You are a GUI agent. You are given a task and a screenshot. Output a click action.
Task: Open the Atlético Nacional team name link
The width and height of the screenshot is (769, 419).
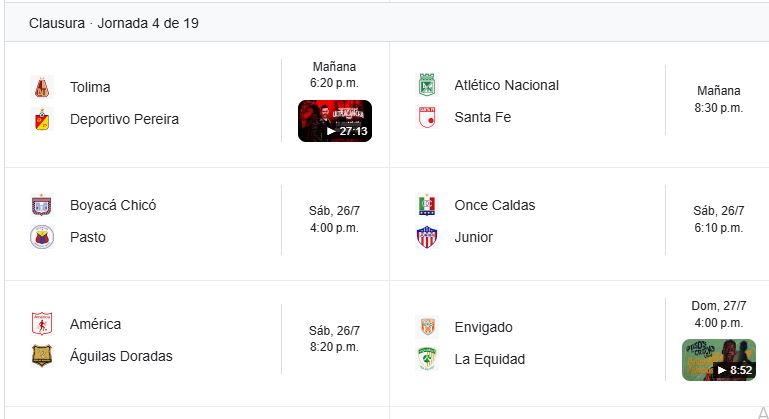507,85
